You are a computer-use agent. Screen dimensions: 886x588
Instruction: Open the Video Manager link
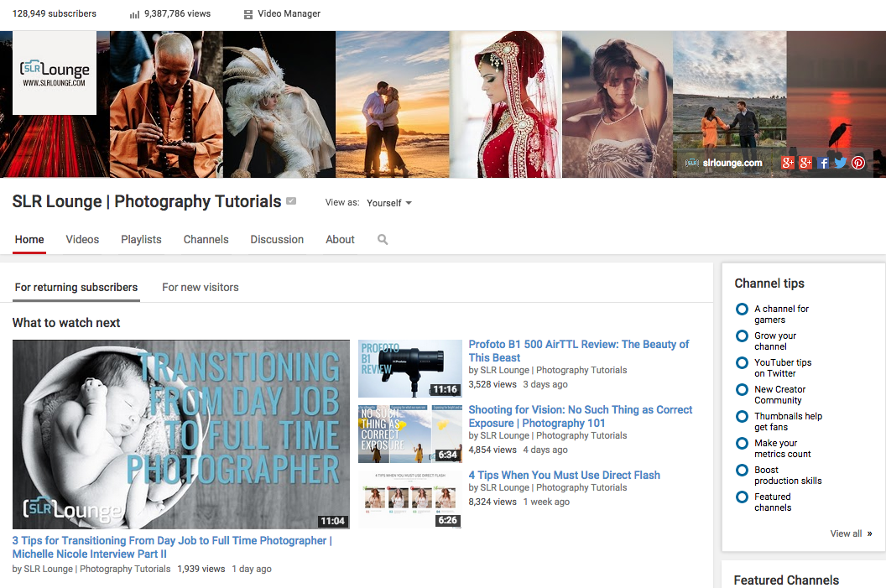coord(289,13)
